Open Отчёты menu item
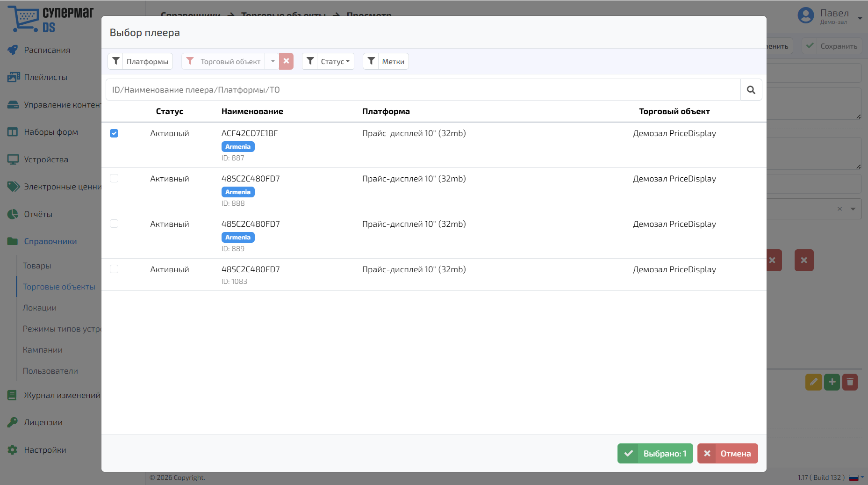This screenshot has width=868, height=485. pyautogui.click(x=38, y=214)
